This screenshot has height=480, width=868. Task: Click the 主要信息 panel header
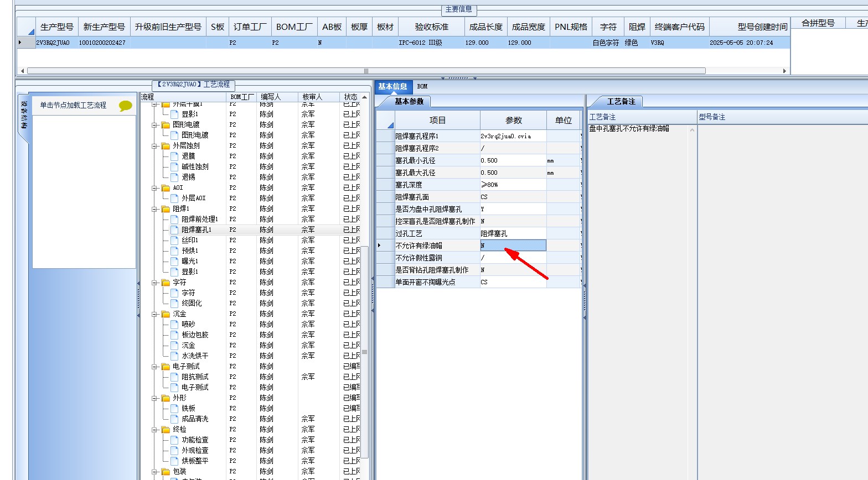459,9
